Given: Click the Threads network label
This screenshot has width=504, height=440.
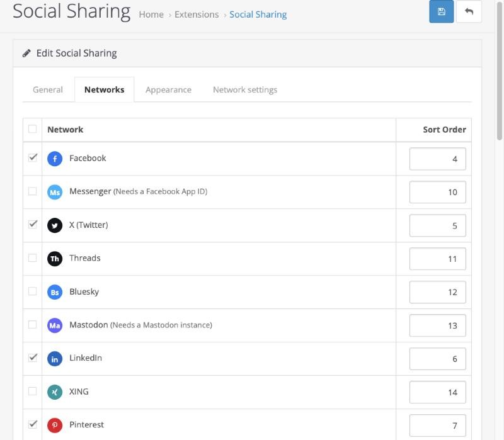Looking at the screenshot, I should click(x=85, y=258).
